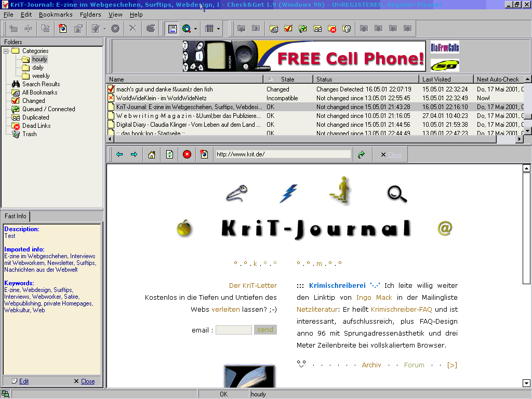
Task: Open the File menu
Action: (8, 15)
